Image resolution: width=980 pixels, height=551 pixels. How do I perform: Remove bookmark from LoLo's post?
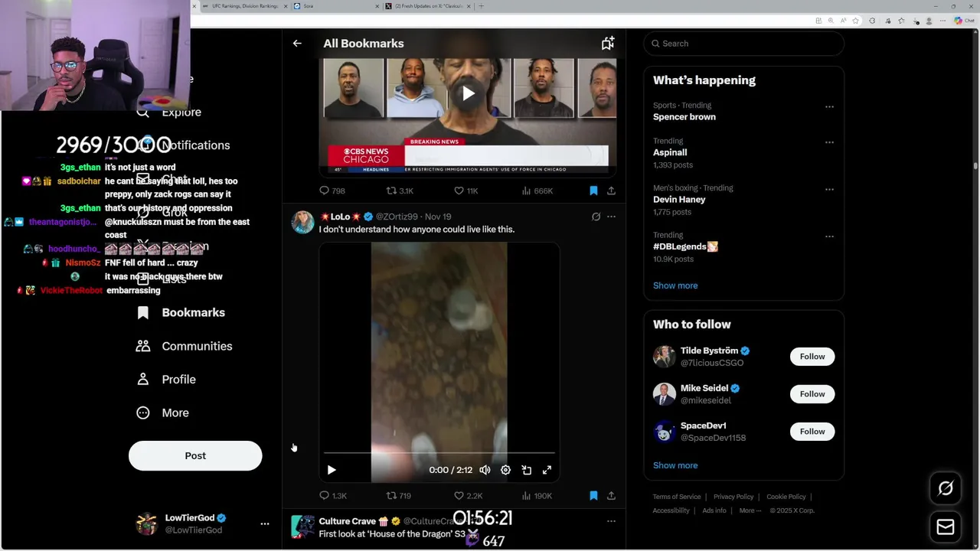(593, 496)
